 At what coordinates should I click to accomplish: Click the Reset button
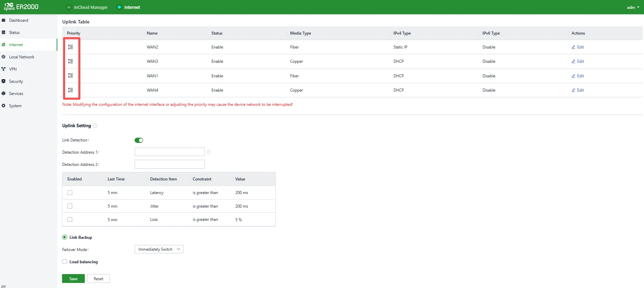pos(98,279)
